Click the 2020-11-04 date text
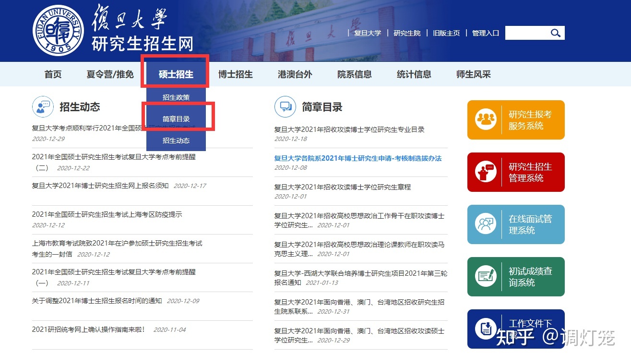Viewport: 631px width, 364px height. pos(169,329)
